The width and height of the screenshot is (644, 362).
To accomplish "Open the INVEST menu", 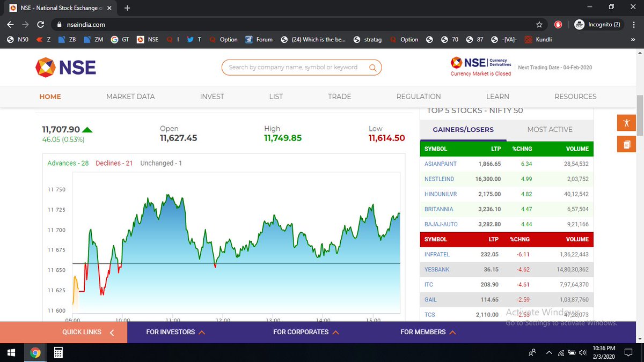I will [212, 97].
